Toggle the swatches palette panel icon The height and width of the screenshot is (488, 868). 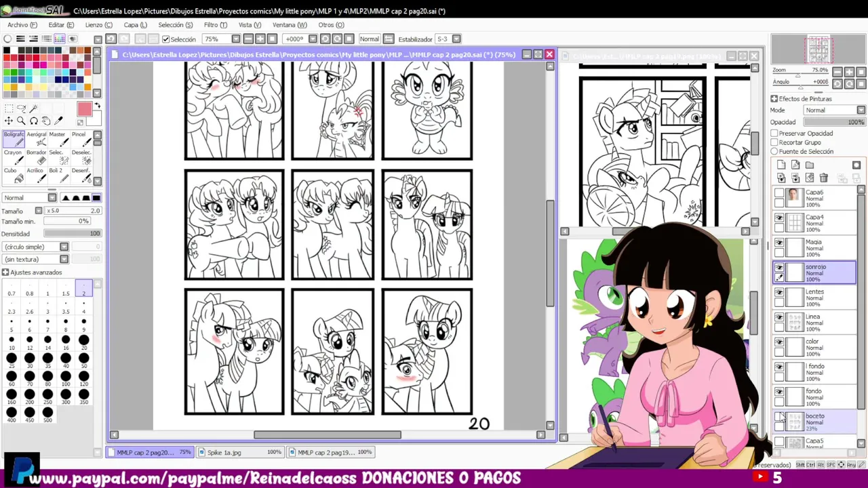point(59,39)
